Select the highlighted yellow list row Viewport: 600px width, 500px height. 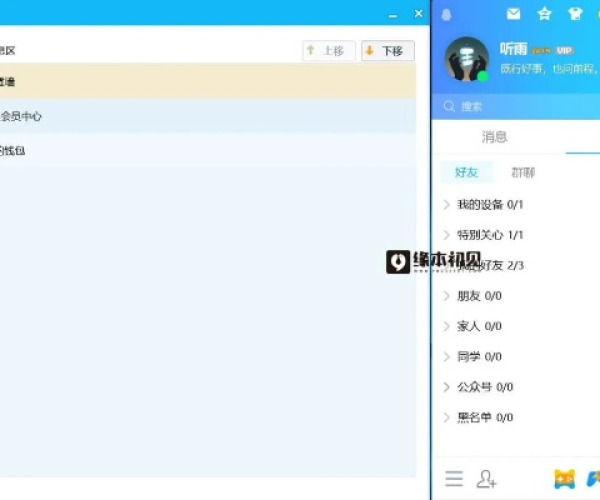(x=208, y=81)
